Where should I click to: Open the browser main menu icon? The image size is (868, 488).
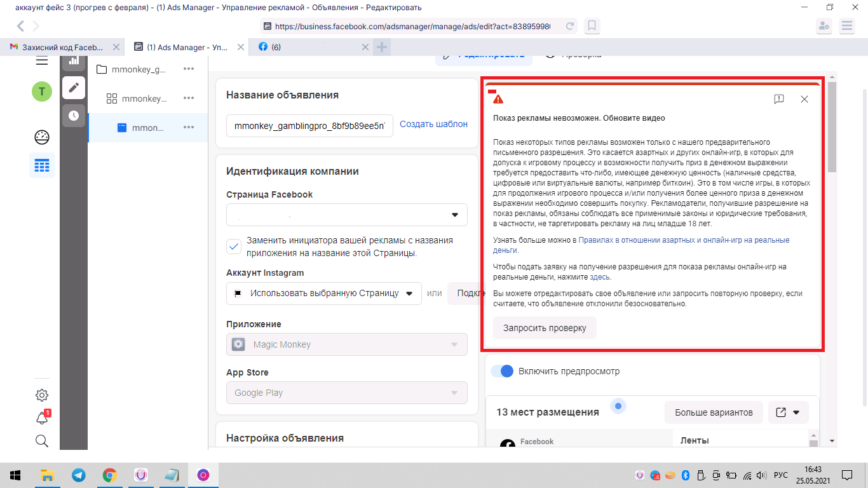point(846,26)
